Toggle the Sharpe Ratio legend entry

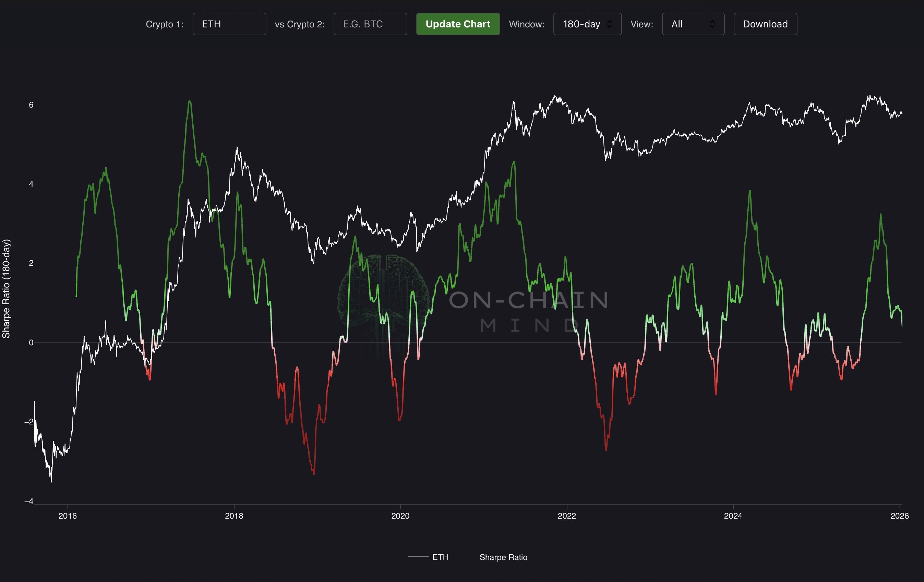pyautogui.click(x=503, y=557)
